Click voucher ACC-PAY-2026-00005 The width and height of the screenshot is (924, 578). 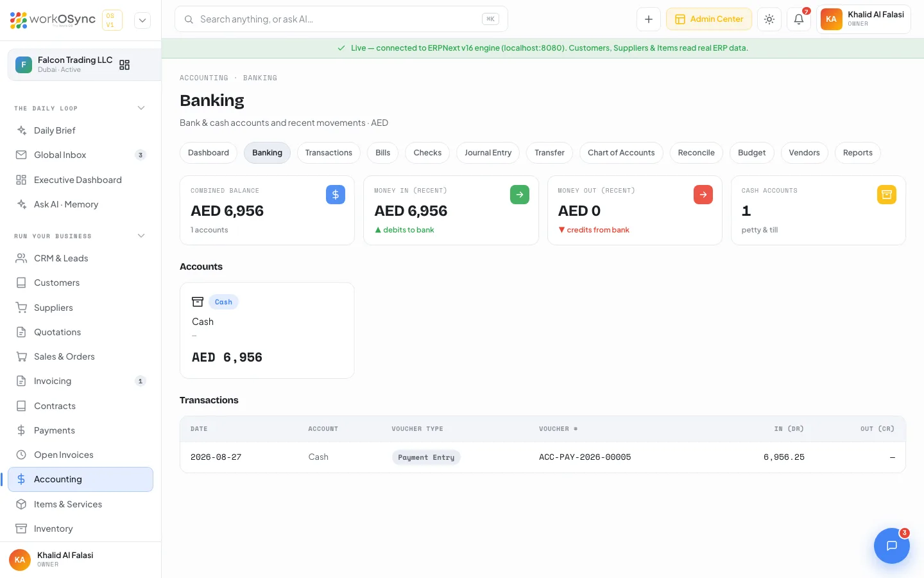click(x=585, y=457)
